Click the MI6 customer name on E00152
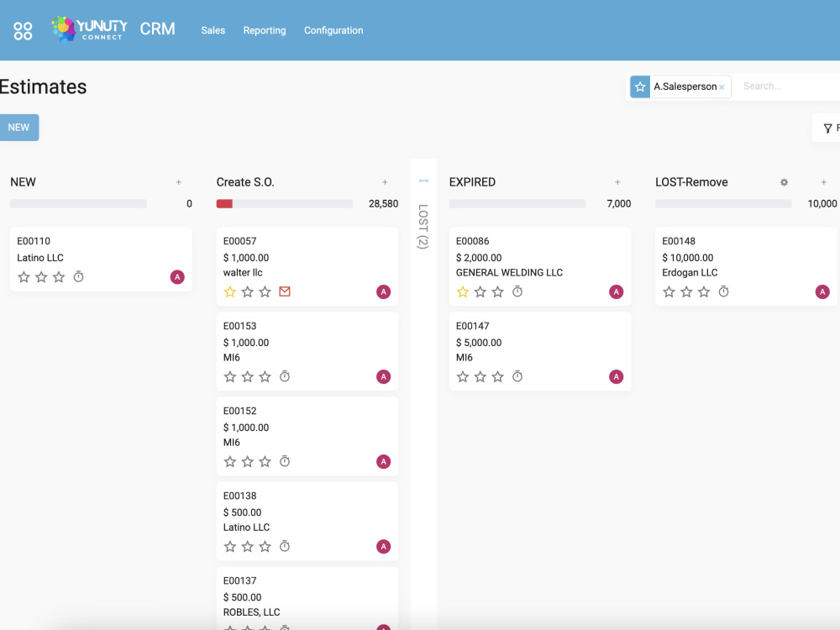Viewport: 840px width, 630px height. [232, 443]
